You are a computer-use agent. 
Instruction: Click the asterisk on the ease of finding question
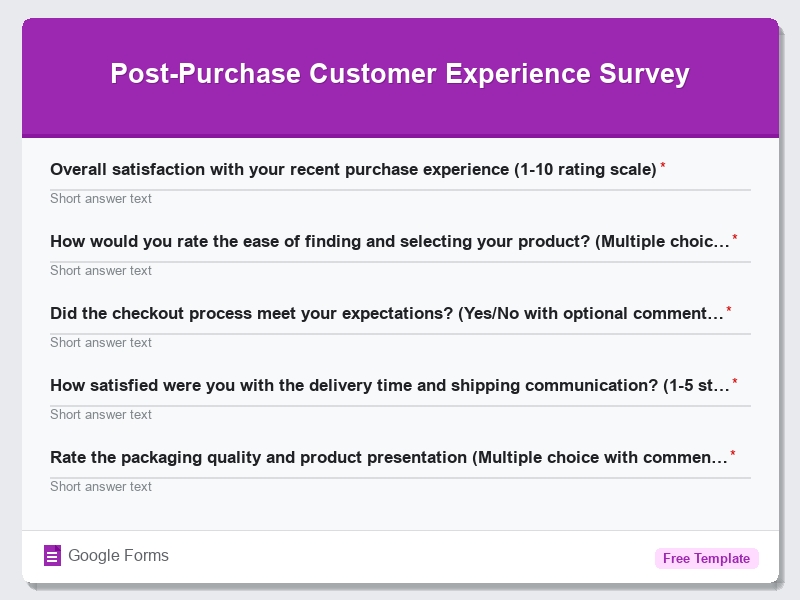coord(734,237)
